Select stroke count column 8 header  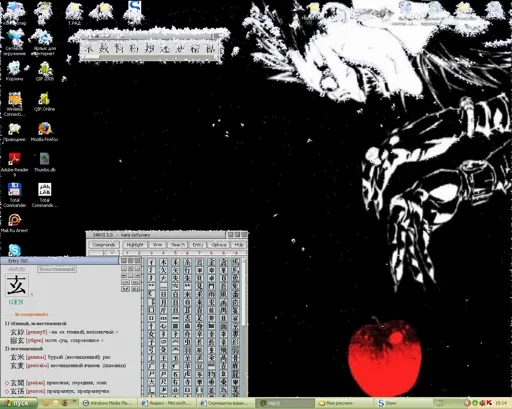pyautogui.click(x=211, y=253)
